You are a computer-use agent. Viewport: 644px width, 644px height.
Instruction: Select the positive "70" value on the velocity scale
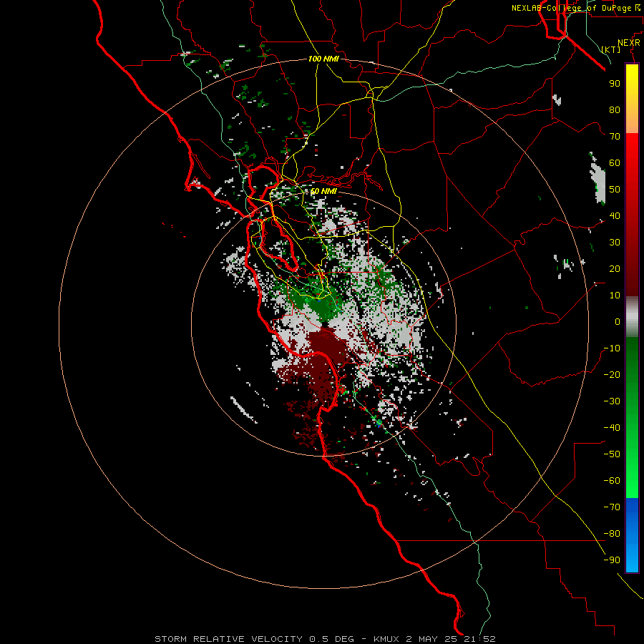(x=615, y=137)
